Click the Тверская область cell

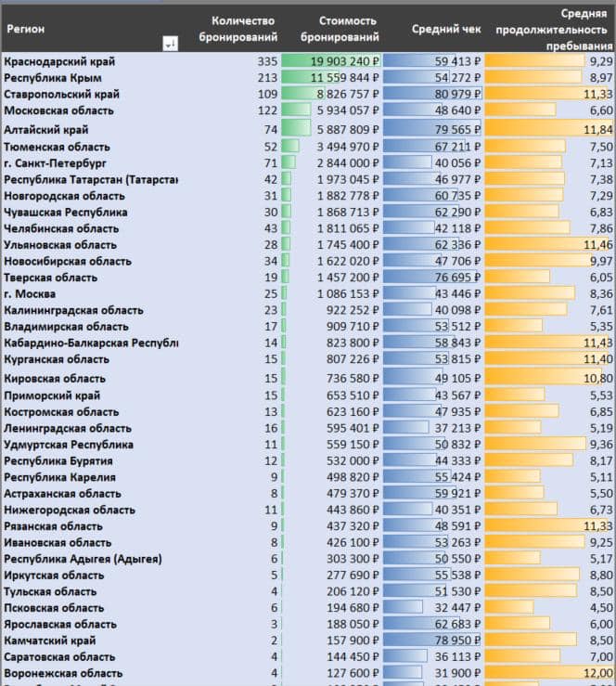click(51, 278)
